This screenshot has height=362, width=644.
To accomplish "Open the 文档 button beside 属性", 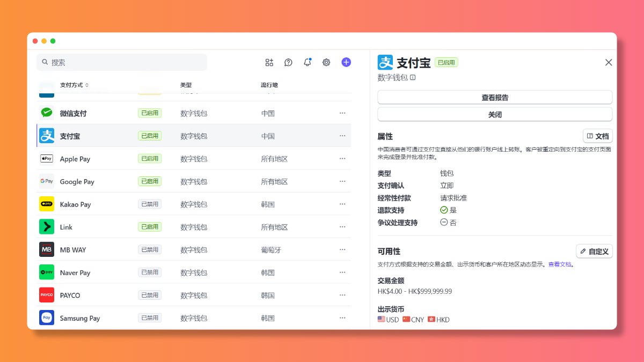I will point(598,136).
